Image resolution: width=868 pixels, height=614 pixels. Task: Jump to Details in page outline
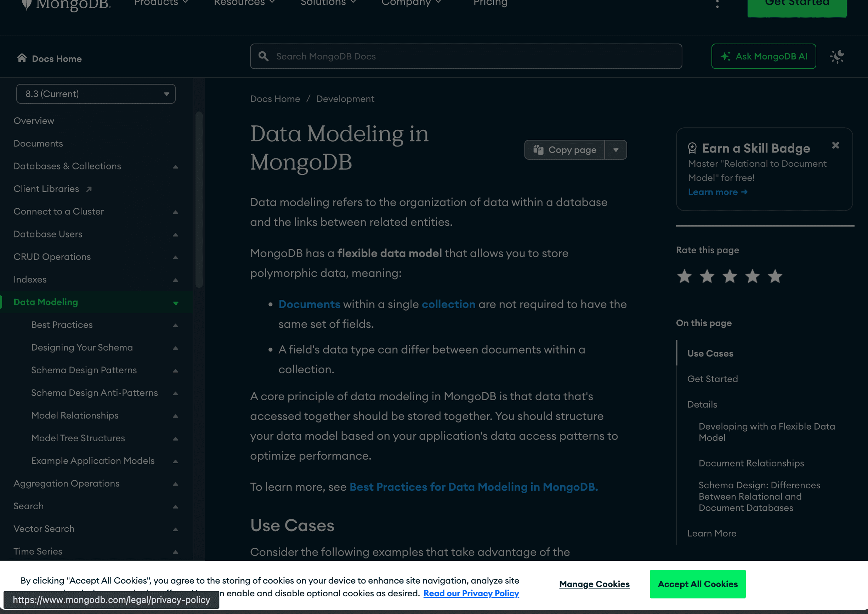702,404
